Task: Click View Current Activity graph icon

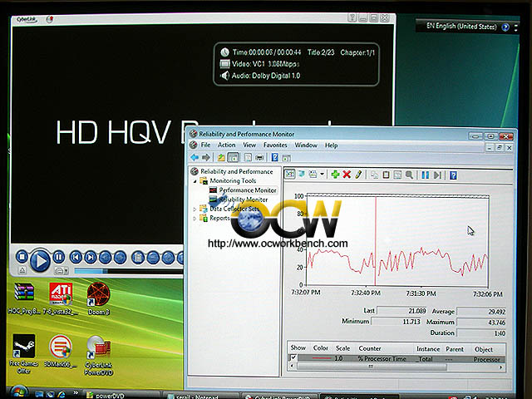Action: click(x=290, y=174)
